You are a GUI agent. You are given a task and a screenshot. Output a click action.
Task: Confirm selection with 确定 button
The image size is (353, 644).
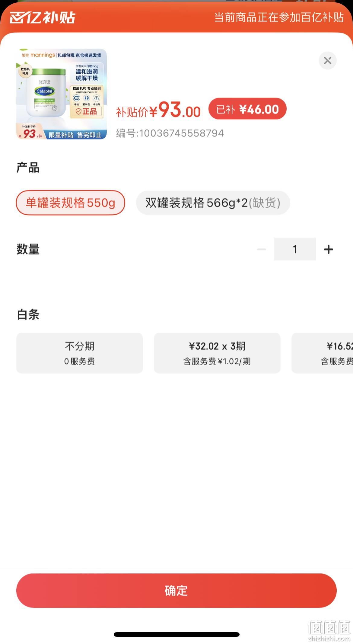(176, 591)
